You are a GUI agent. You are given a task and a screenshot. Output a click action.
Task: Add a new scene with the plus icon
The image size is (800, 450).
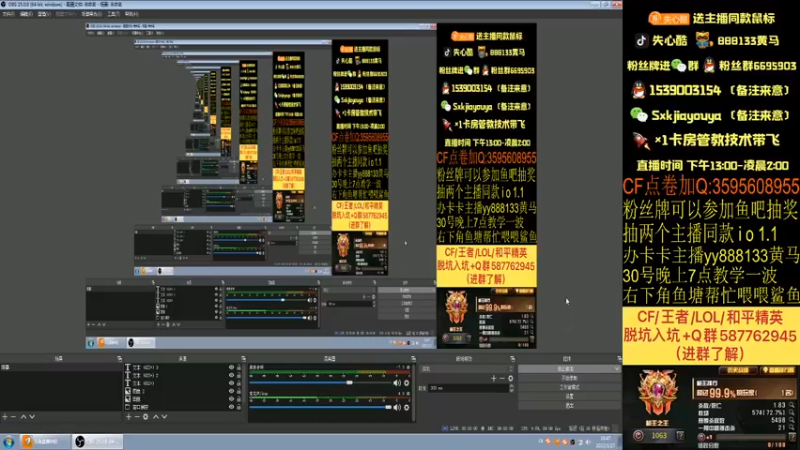point(5,417)
